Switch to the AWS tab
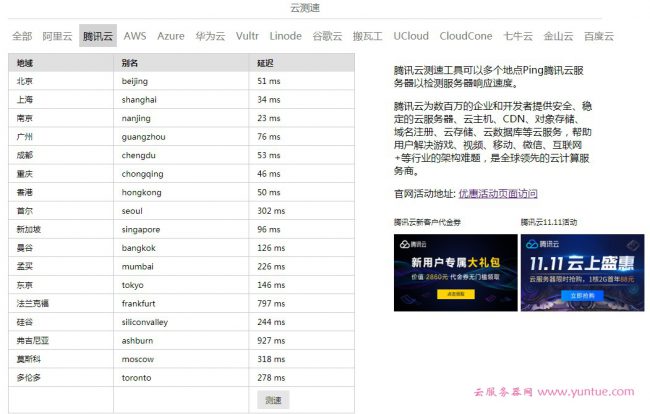This screenshot has width=650, height=414. (135, 36)
